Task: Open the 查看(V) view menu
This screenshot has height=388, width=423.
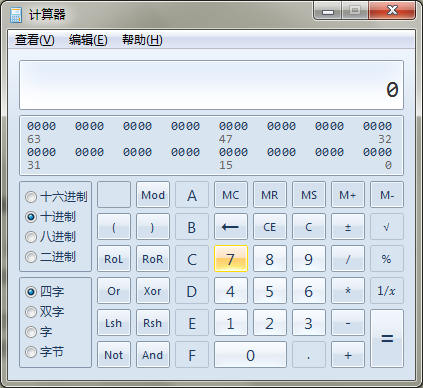Action: pos(34,40)
